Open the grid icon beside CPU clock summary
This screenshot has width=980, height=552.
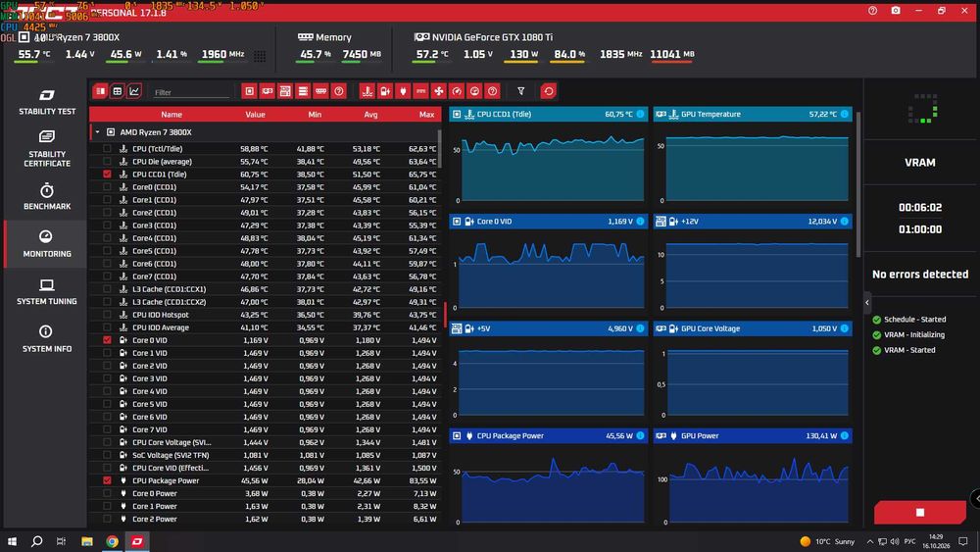coord(260,56)
